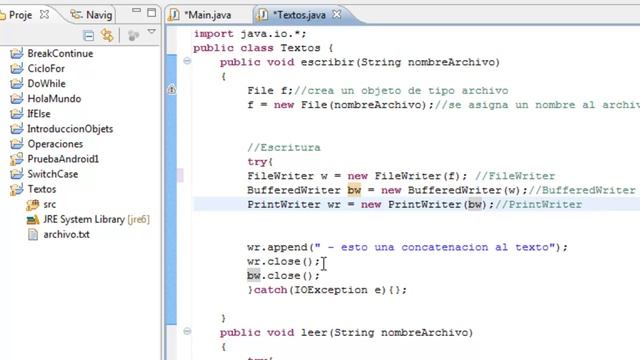Select the IfElse project
Image resolution: width=640 pixels, height=360 pixels.
tap(39, 114)
